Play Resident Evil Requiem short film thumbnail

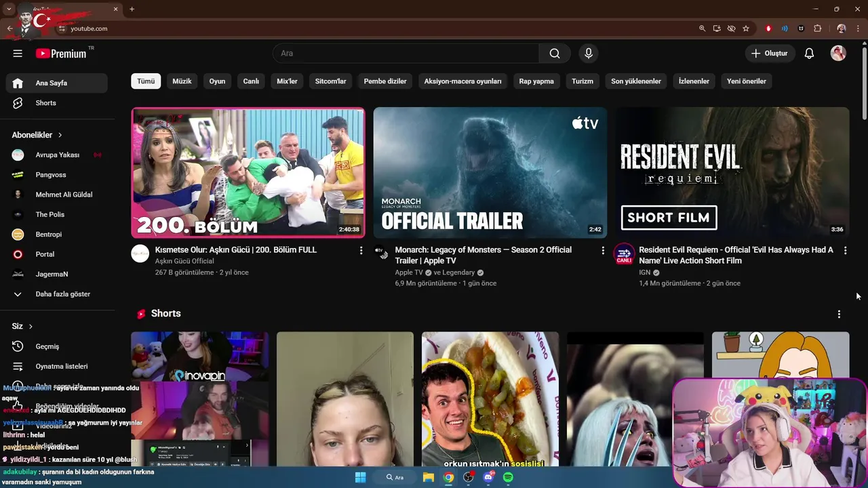(732, 173)
